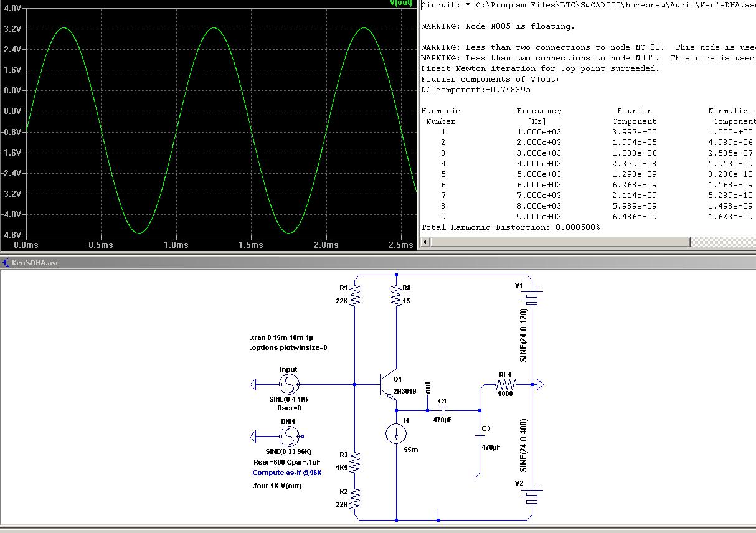Click the Rser=0 text under Input
The height and width of the screenshot is (533, 756).
coord(288,408)
